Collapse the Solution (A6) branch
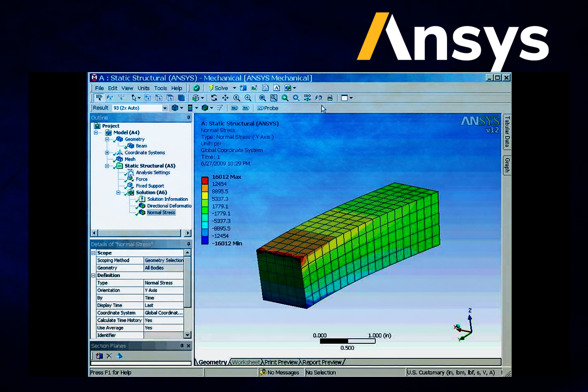Screen dimensions: 588x392 click(118, 193)
